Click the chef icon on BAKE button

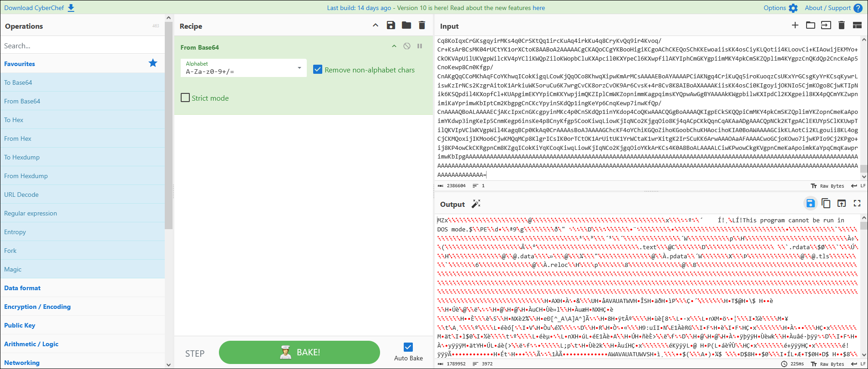click(x=286, y=352)
